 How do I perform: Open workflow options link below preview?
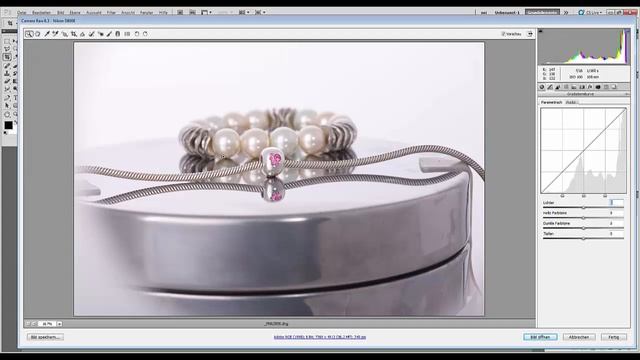point(320,337)
